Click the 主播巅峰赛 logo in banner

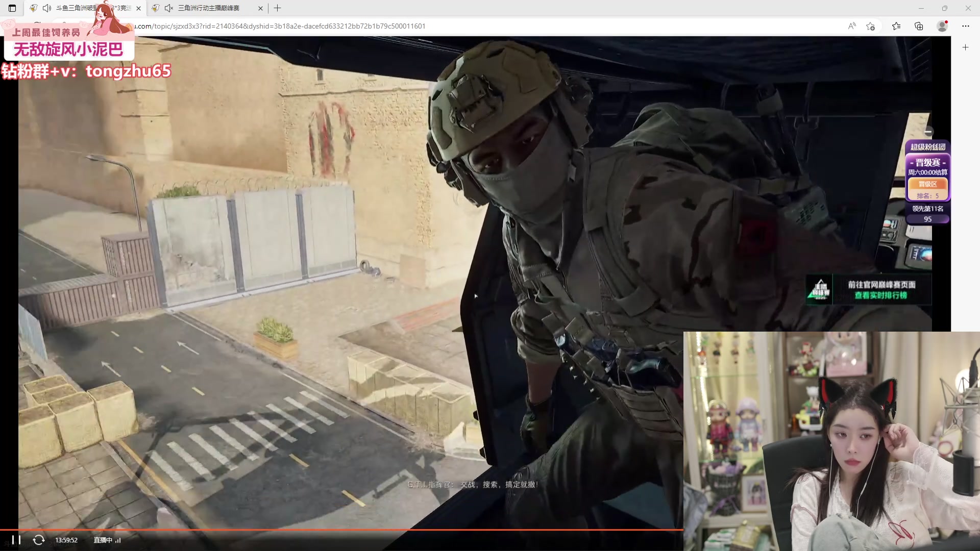coord(820,290)
